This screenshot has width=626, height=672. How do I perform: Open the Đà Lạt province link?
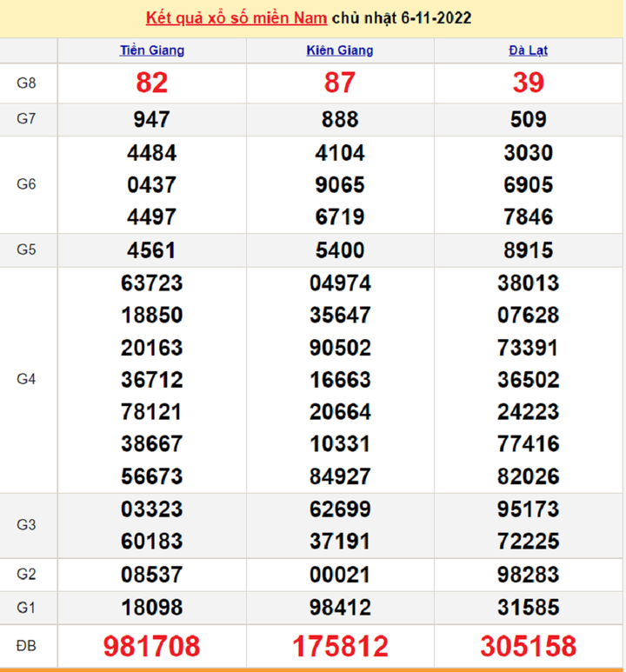(x=528, y=50)
